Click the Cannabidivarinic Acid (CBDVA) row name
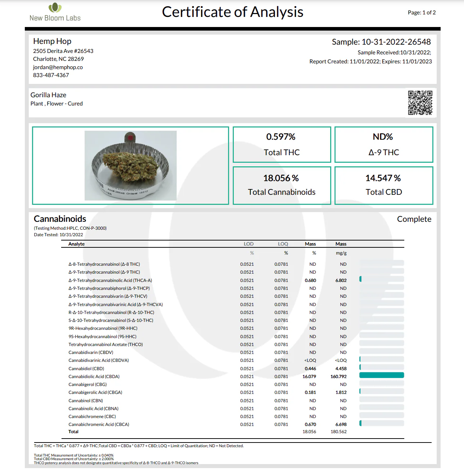 pyautogui.click(x=99, y=360)
